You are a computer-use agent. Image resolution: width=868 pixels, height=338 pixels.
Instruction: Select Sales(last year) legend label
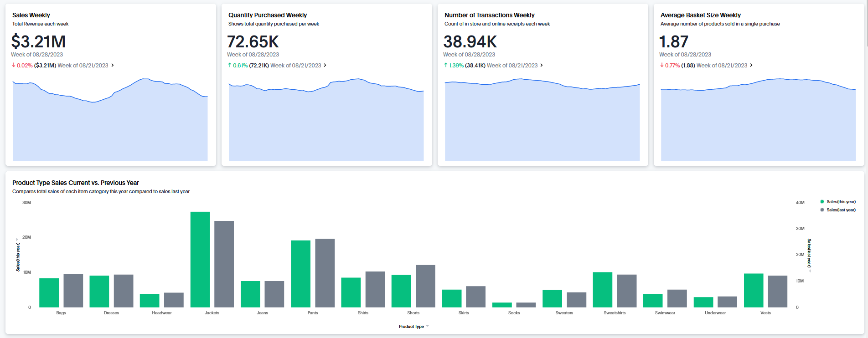coord(841,210)
